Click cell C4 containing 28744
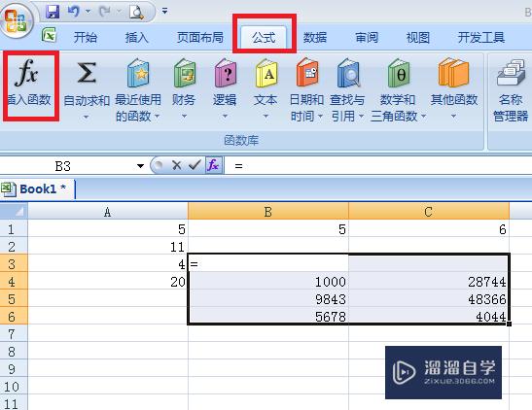 tap(429, 282)
